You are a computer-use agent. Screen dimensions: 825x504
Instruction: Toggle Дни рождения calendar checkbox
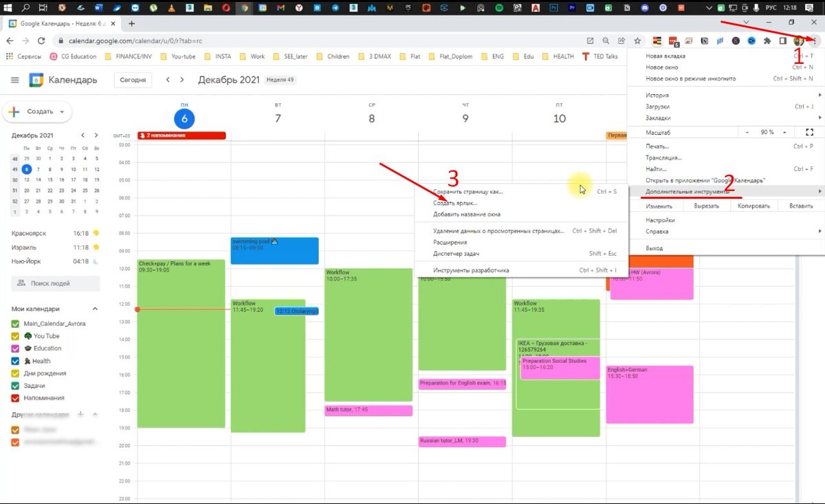click(x=16, y=373)
